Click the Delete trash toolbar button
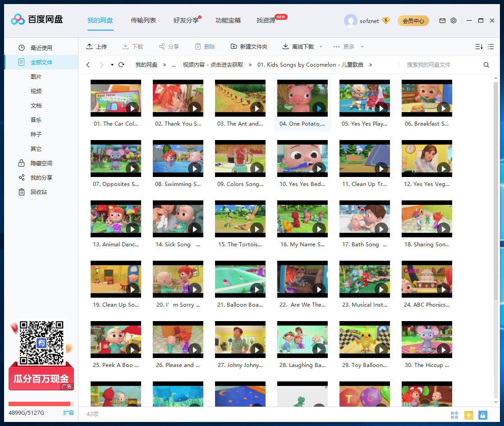 coord(205,46)
